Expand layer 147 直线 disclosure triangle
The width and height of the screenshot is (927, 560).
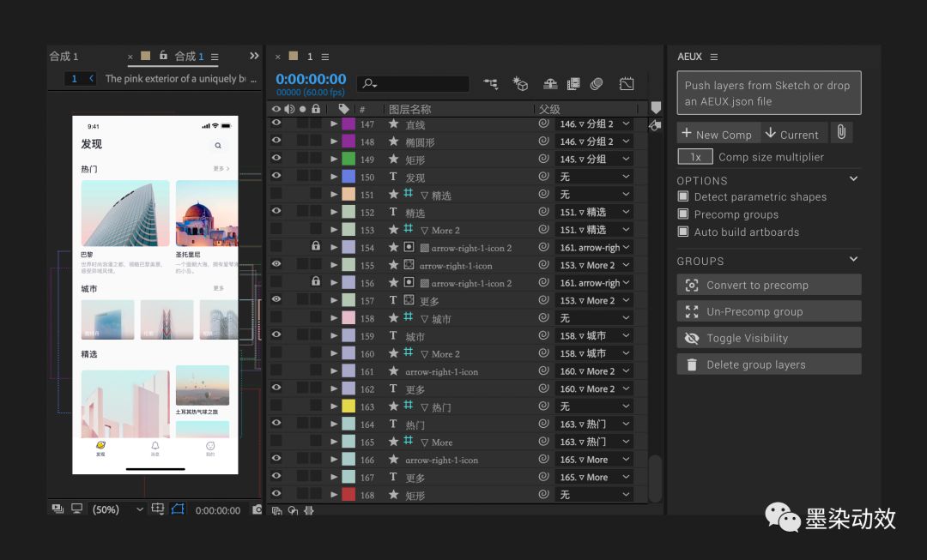[x=334, y=124]
